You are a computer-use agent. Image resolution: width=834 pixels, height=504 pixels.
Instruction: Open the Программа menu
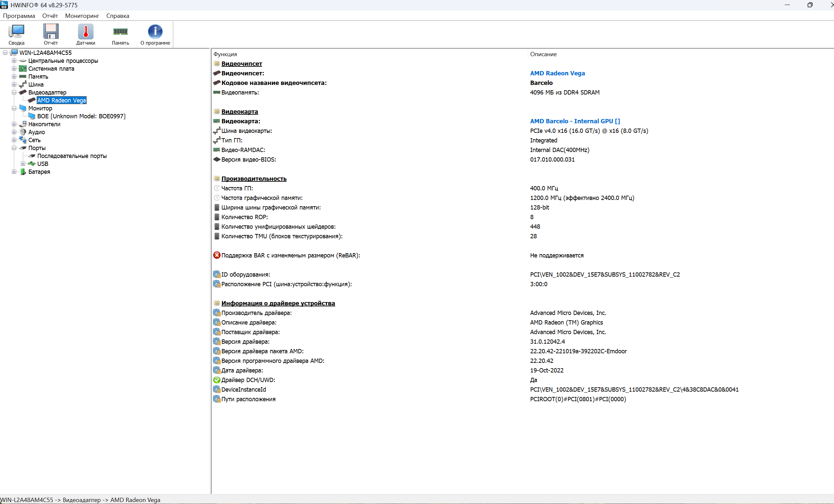pyautogui.click(x=19, y=16)
